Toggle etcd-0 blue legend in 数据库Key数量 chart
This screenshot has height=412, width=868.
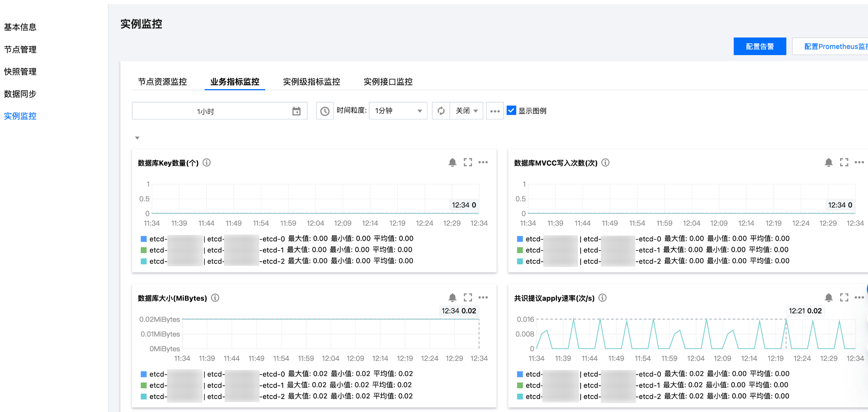[x=144, y=239]
